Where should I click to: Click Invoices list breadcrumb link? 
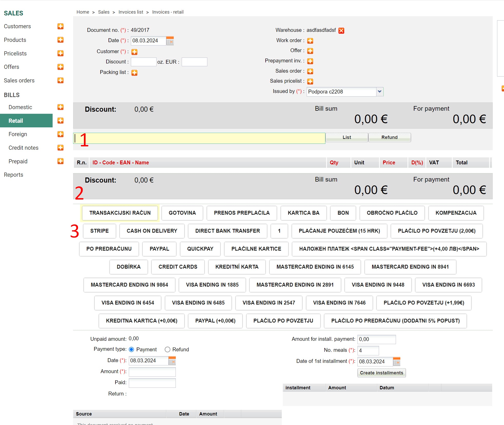[131, 12]
